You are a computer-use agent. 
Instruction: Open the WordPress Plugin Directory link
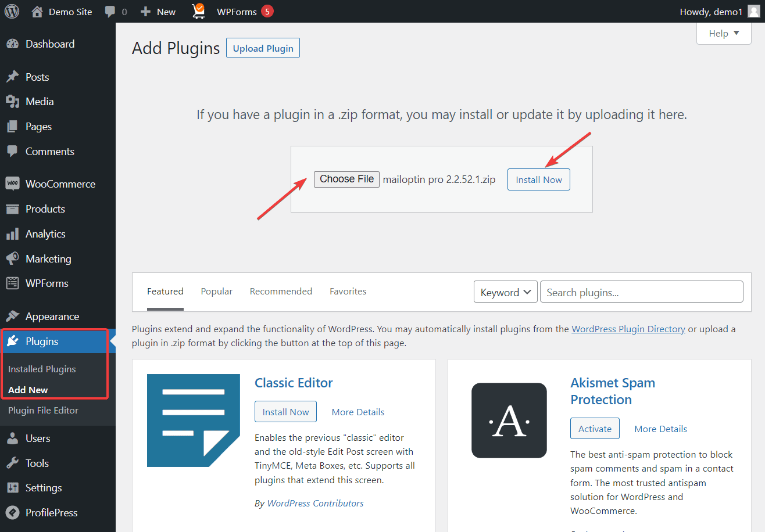tap(628, 329)
